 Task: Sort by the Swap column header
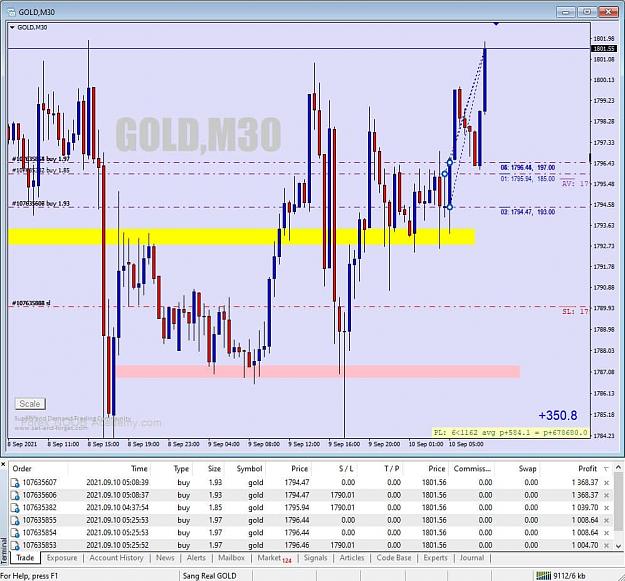click(527, 469)
